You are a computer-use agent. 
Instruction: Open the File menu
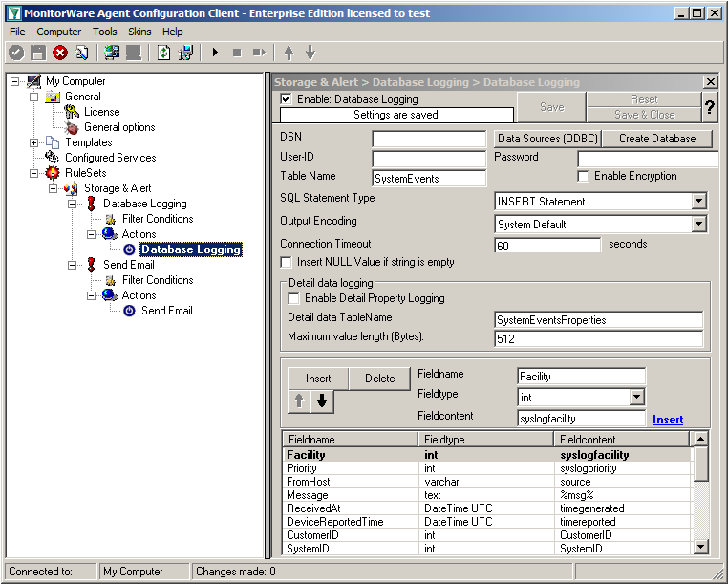coord(17,32)
